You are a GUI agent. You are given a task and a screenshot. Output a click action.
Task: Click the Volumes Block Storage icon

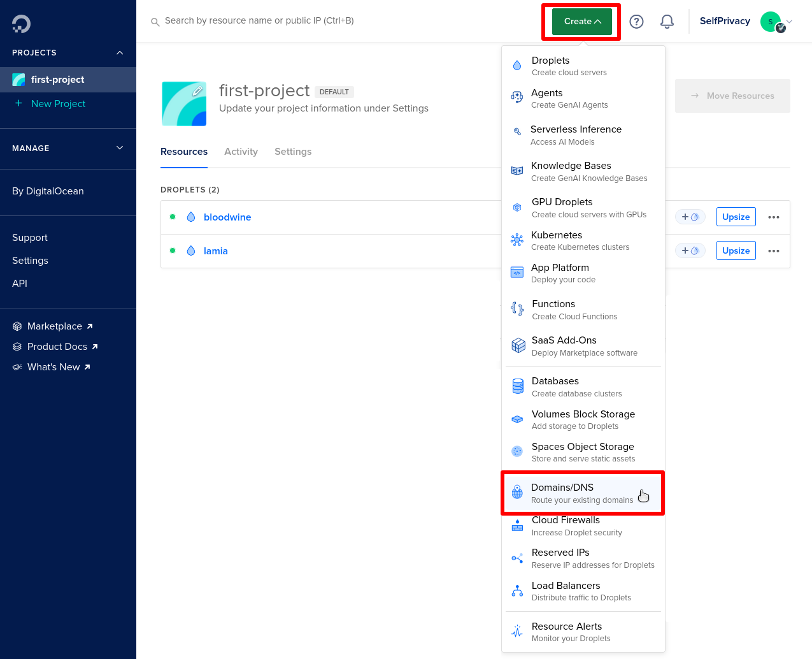(517, 419)
